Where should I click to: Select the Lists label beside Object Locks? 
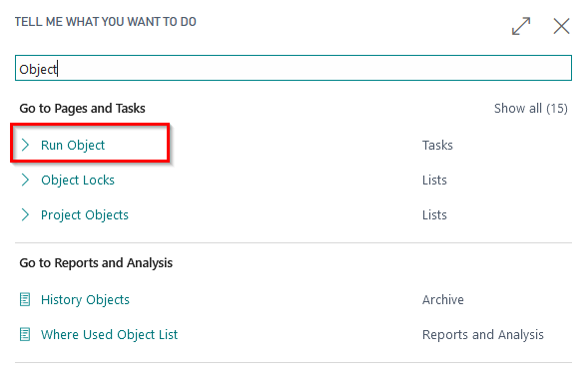coord(434,181)
